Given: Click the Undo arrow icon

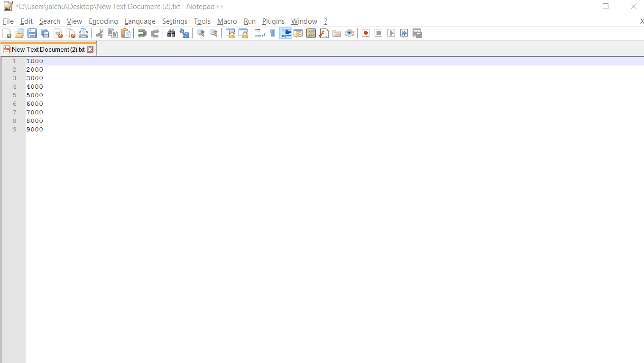Looking at the screenshot, I should coord(142,33).
